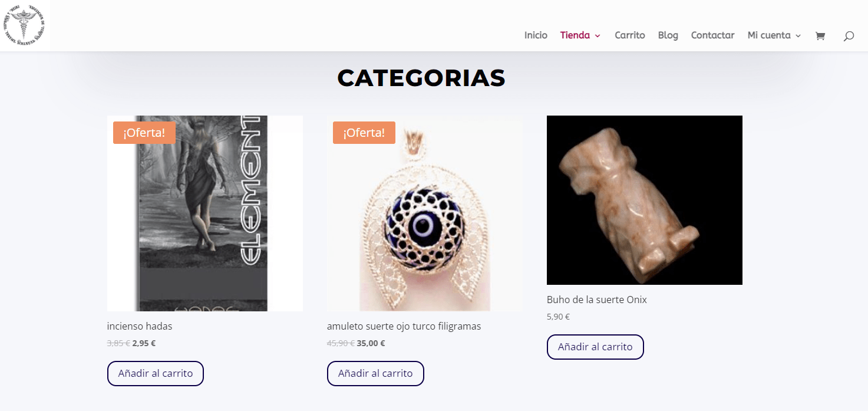Add amuleto ojo turco to cart

(x=375, y=373)
